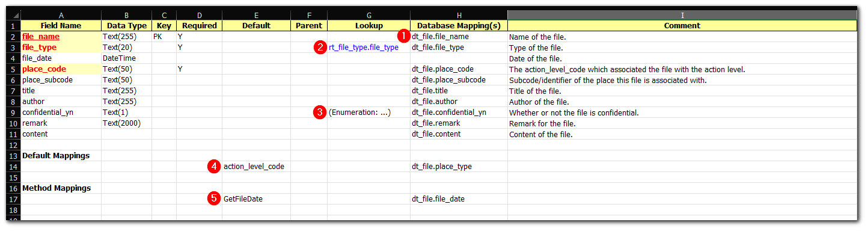Select column I header

(682, 15)
